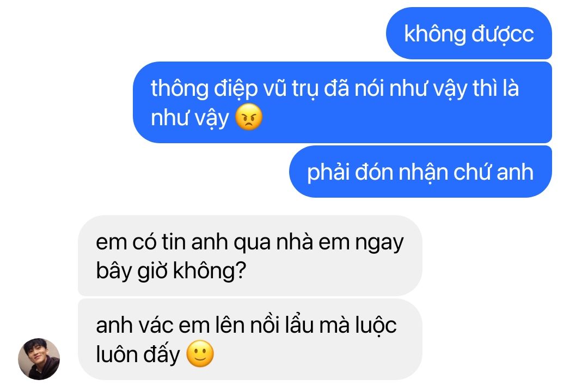Click the words 'nồi lẩu' in gray message
The image size is (588, 385).
(281, 325)
